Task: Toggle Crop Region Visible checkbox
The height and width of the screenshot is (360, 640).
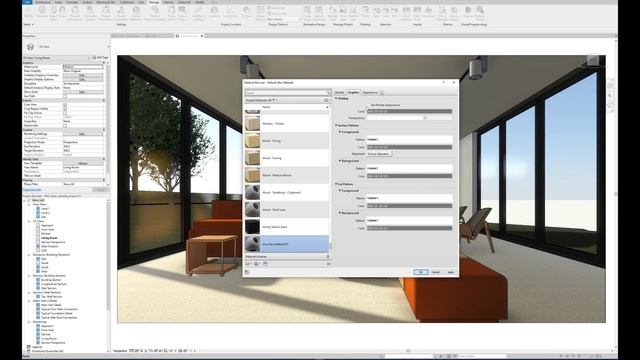Action: (65, 109)
